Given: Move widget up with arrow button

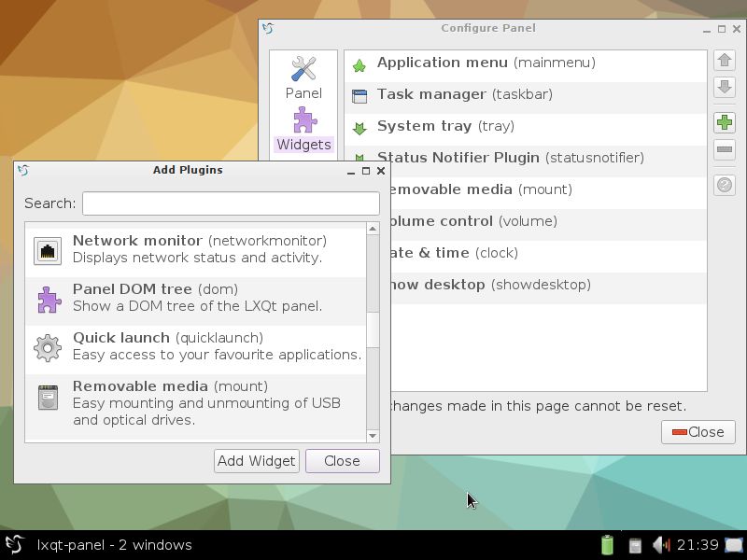Looking at the screenshot, I should tap(725, 60).
